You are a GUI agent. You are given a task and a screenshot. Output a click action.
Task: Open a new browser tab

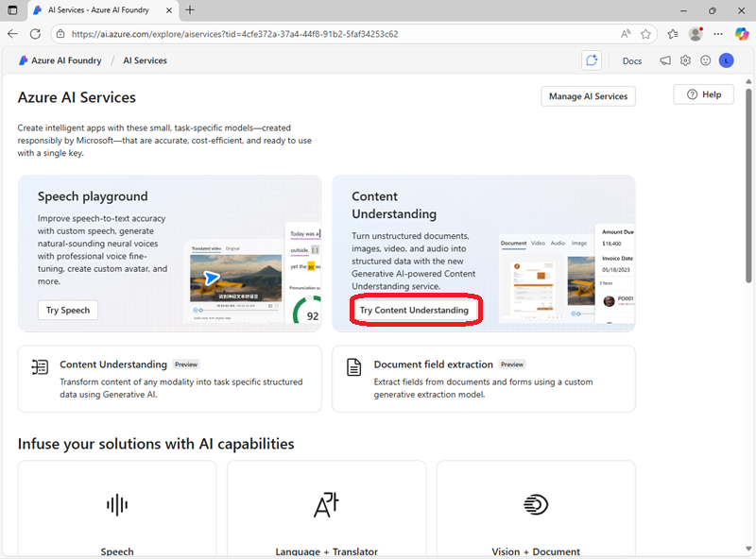coord(190,9)
